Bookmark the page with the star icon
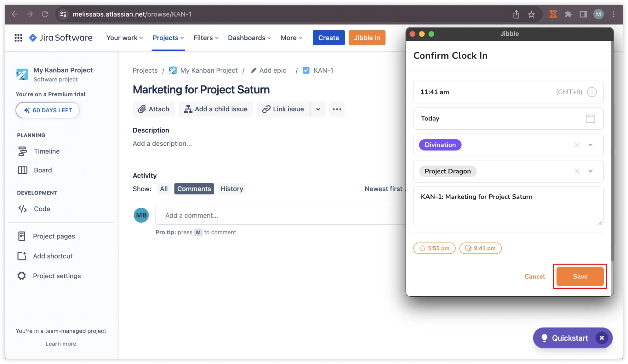Image resolution: width=628 pixels, height=364 pixels. click(x=531, y=14)
